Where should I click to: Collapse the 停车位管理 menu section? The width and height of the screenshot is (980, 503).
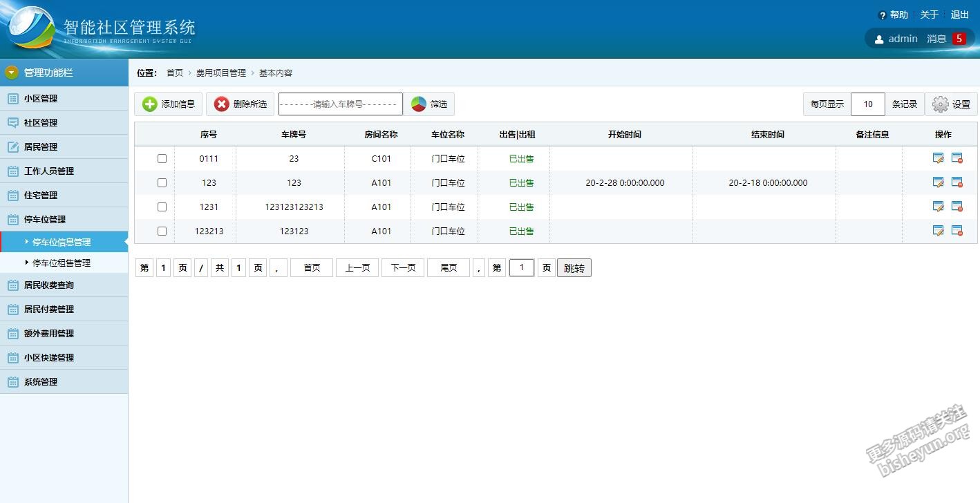coord(64,219)
